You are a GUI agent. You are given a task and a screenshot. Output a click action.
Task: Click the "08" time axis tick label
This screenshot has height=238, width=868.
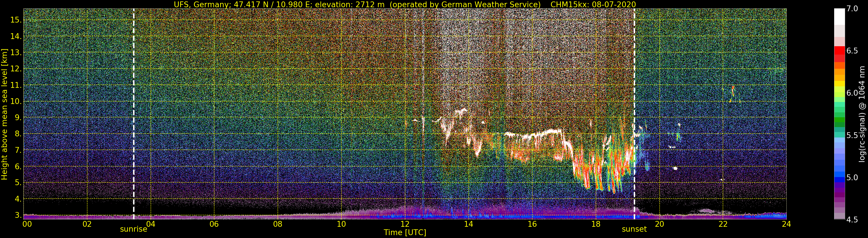coord(278,224)
